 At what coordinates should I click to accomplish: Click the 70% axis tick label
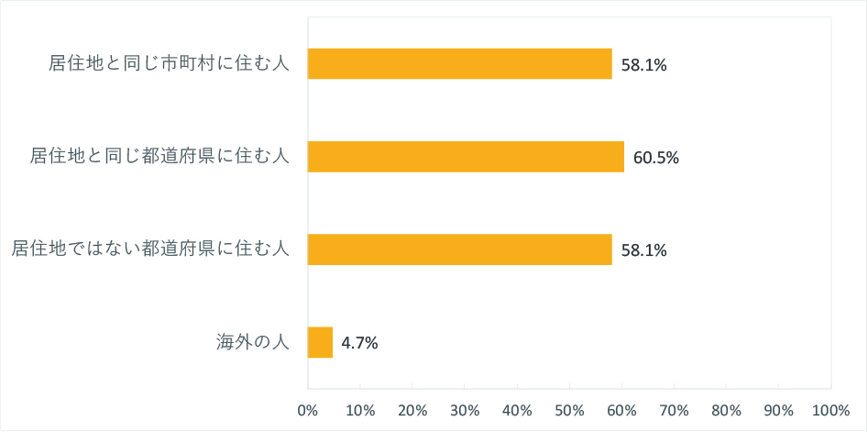[x=675, y=408]
